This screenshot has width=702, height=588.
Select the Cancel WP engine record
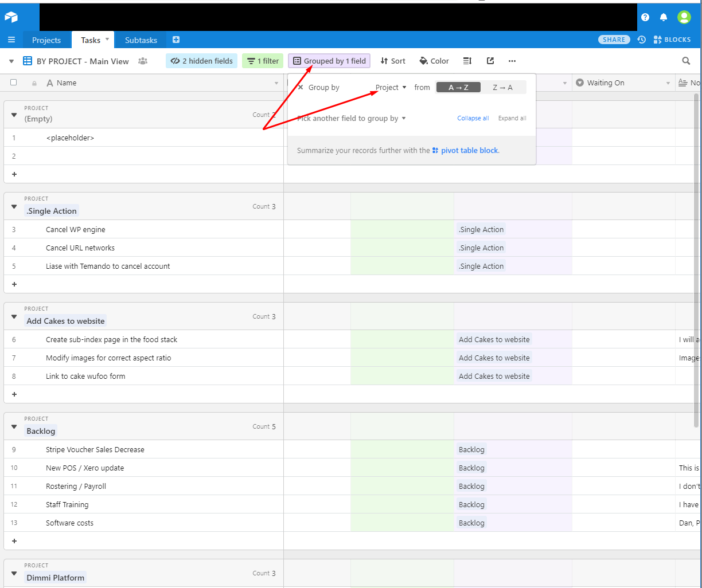point(76,229)
